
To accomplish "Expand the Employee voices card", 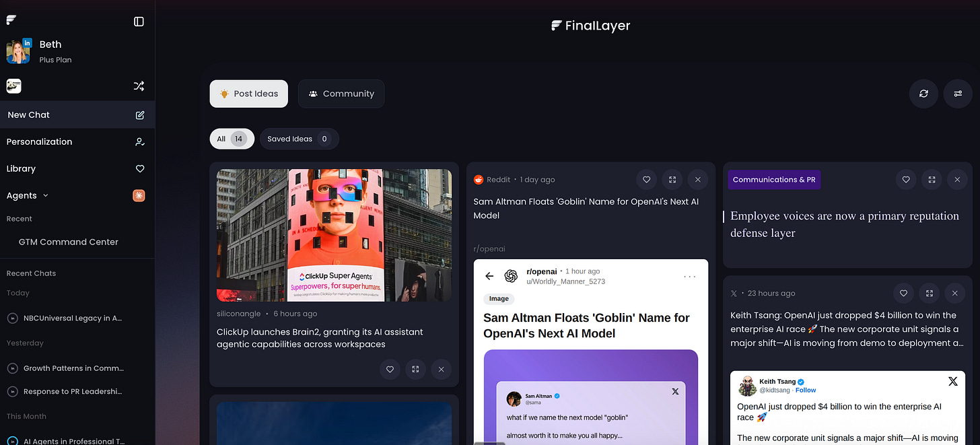I will [932, 180].
